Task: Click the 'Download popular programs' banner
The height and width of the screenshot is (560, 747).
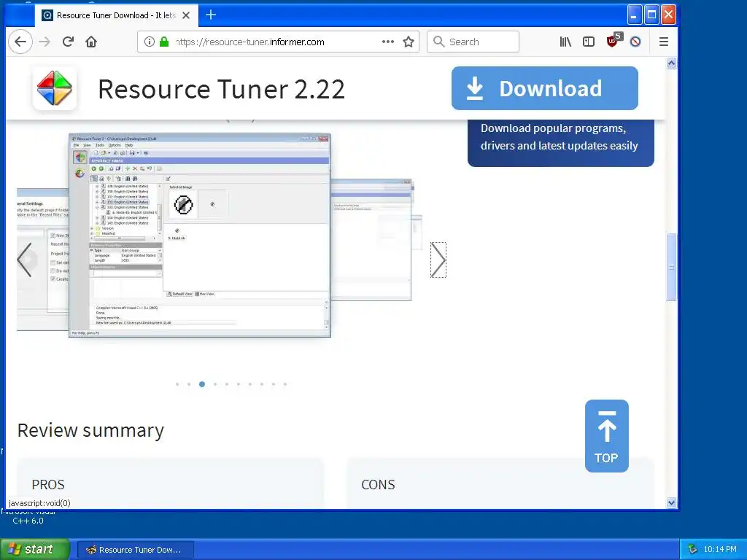Action: point(561,142)
